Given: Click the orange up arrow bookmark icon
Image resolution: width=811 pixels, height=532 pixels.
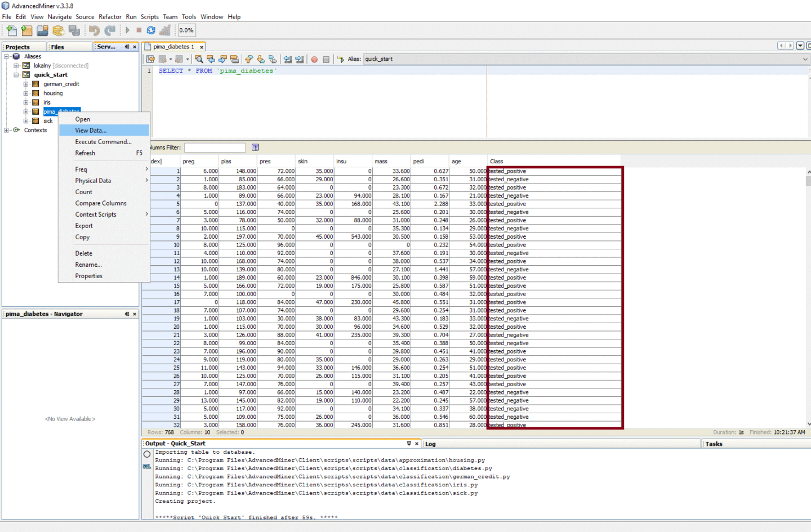Looking at the screenshot, I should (x=249, y=59).
